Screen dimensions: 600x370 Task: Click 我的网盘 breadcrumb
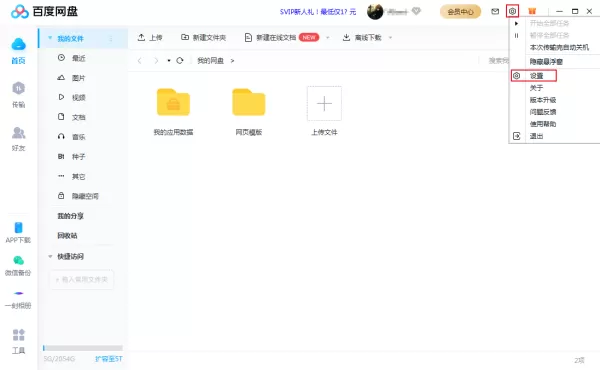[x=210, y=60]
